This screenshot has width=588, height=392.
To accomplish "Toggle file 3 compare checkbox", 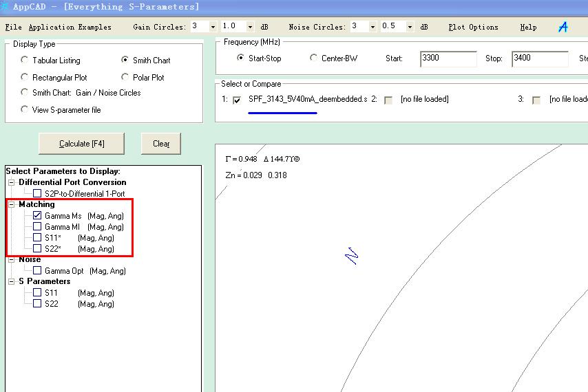I will click(x=536, y=100).
